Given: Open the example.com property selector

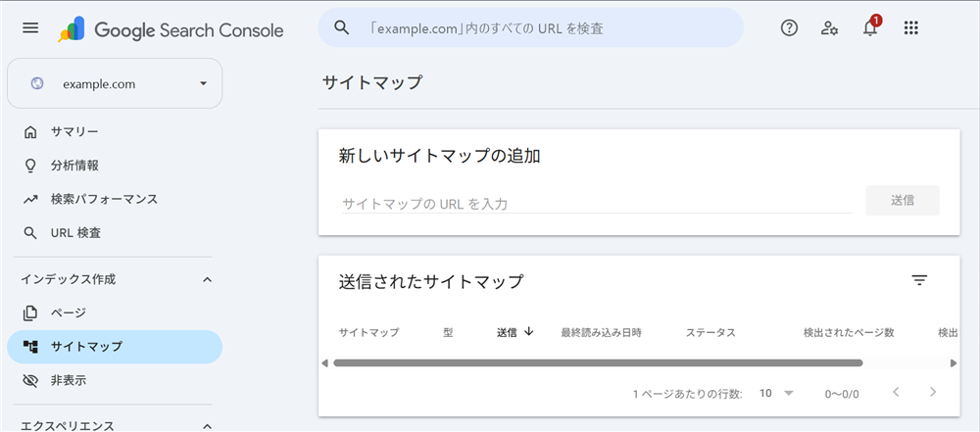Looking at the screenshot, I should point(115,84).
